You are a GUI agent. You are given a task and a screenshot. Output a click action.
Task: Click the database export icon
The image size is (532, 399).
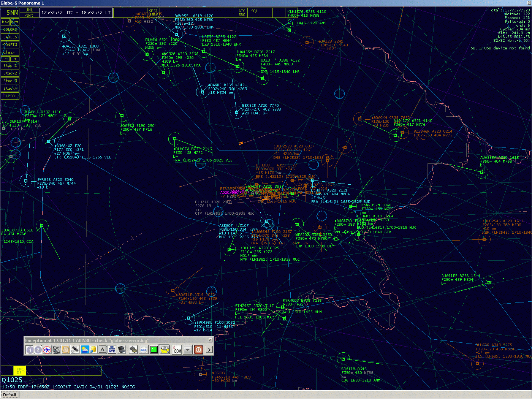[93, 350]
